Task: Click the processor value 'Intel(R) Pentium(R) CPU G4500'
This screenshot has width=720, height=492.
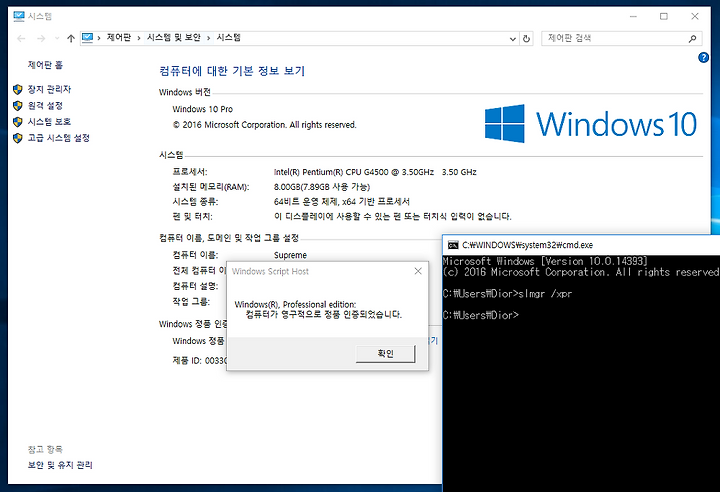Action: tap(331, 172)
